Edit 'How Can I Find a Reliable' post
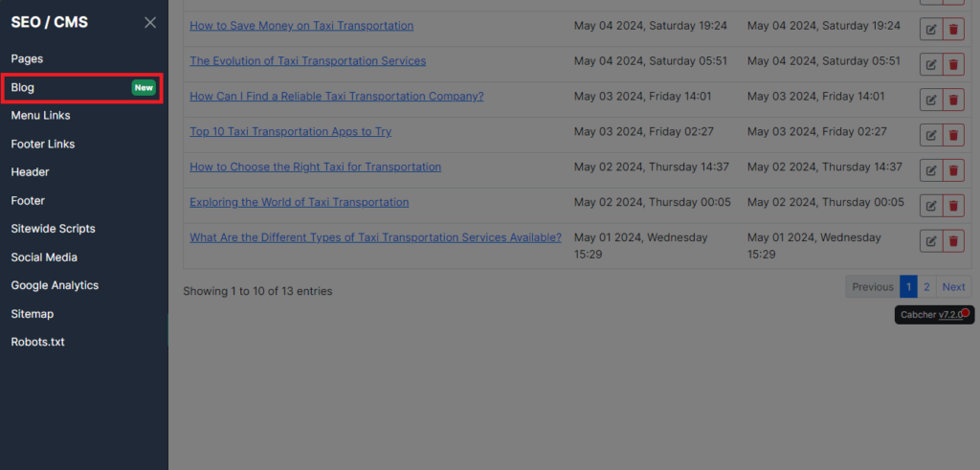This screenshot has height=470, width=980. click(x=930, y=100)
